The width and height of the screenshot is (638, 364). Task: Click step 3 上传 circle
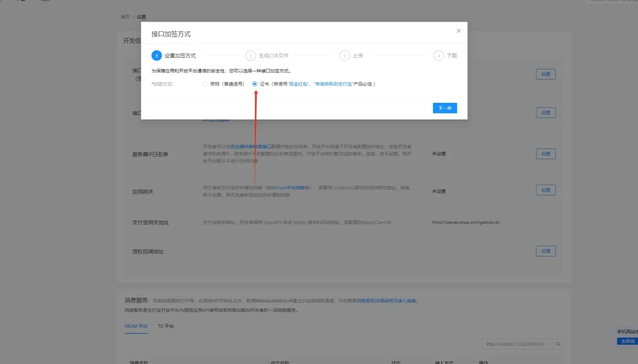[345, 56]
